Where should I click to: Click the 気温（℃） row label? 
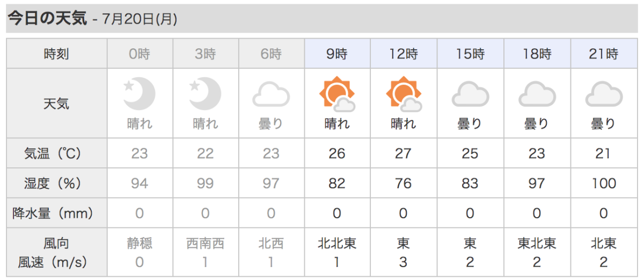click(x=56, y=154)
